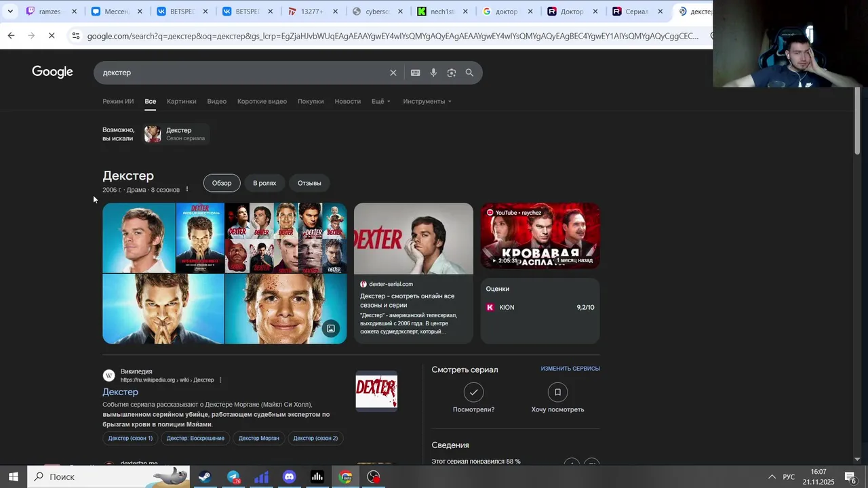Open Google Lens image search
The image size is (868, 488).
click(x=452, y=73)
